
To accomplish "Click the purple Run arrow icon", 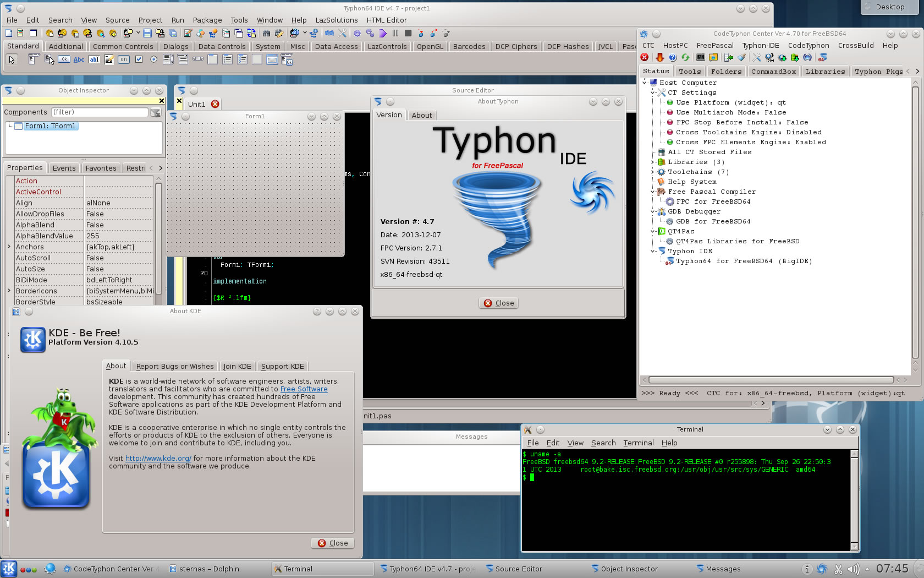I will coord(383,33).
